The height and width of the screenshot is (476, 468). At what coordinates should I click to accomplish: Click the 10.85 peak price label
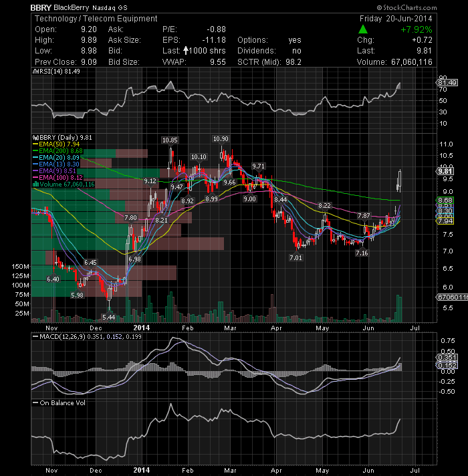[170, 140]
